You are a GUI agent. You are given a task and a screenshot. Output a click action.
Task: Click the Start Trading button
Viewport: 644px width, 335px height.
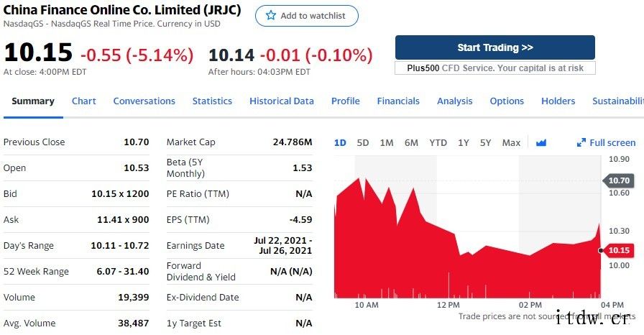[x=494, y=47]
